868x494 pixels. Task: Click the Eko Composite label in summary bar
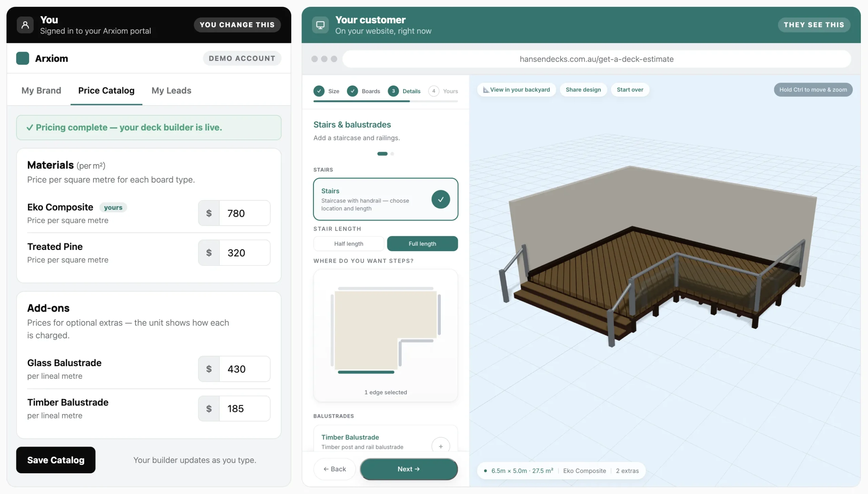point(585,471)
